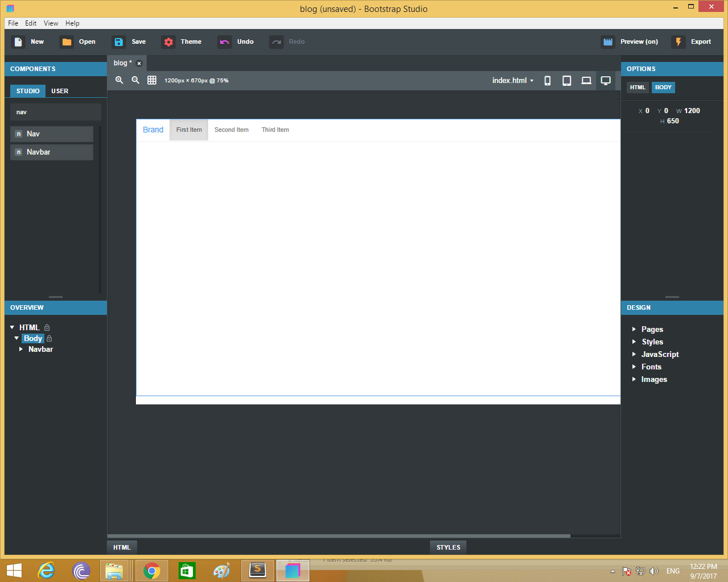Select the Navbar component in components list

click(52, 152)
